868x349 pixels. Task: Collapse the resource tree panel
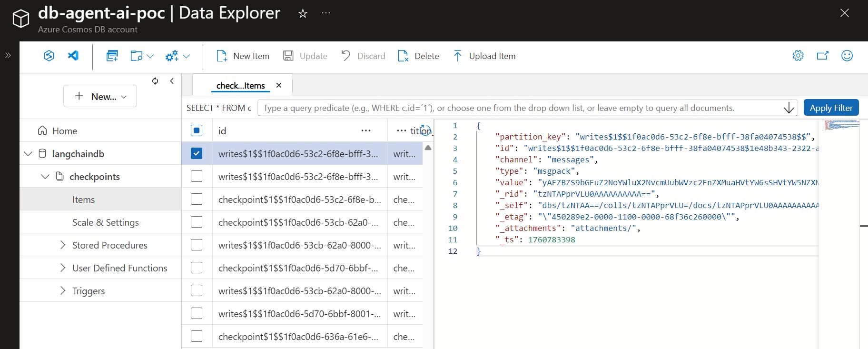[x=172, y=81]
